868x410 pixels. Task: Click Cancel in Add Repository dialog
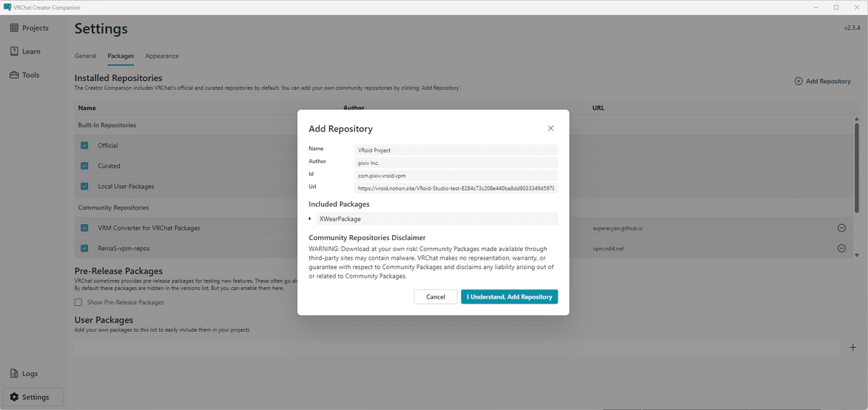[435, 296]
